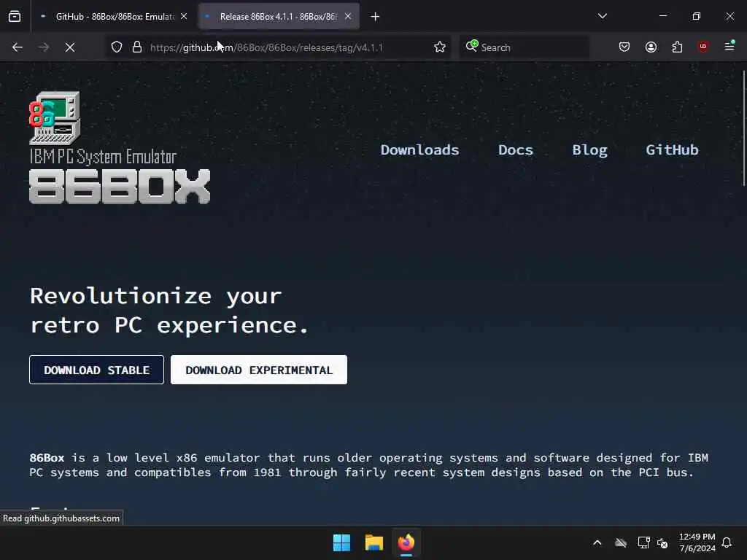
Task: Save page to Pocket
Action: click(624, 47)
